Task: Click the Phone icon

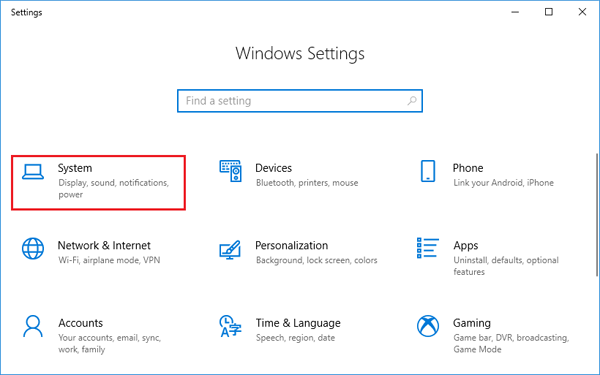Action: coord(428,171)
